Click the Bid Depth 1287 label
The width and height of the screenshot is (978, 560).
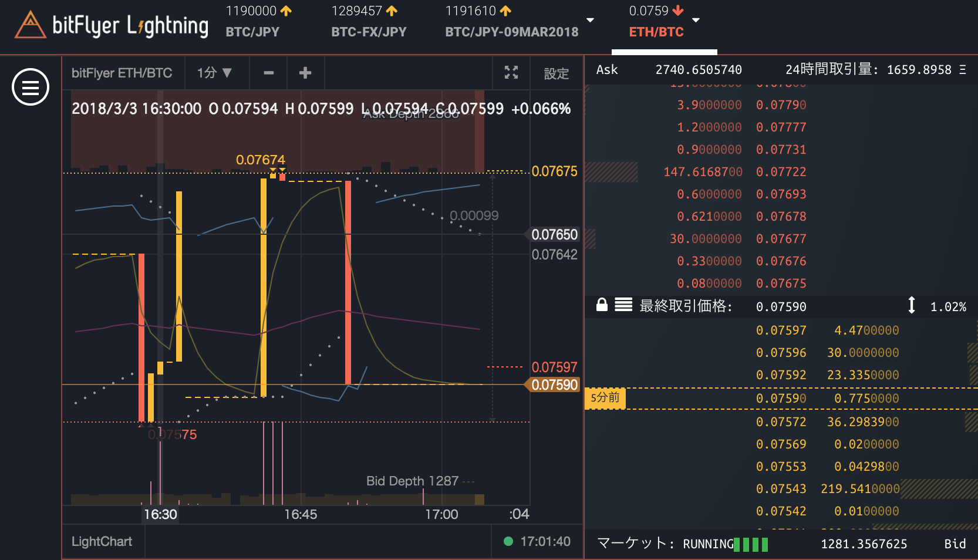pyautogui.click(x=412, y=481)
